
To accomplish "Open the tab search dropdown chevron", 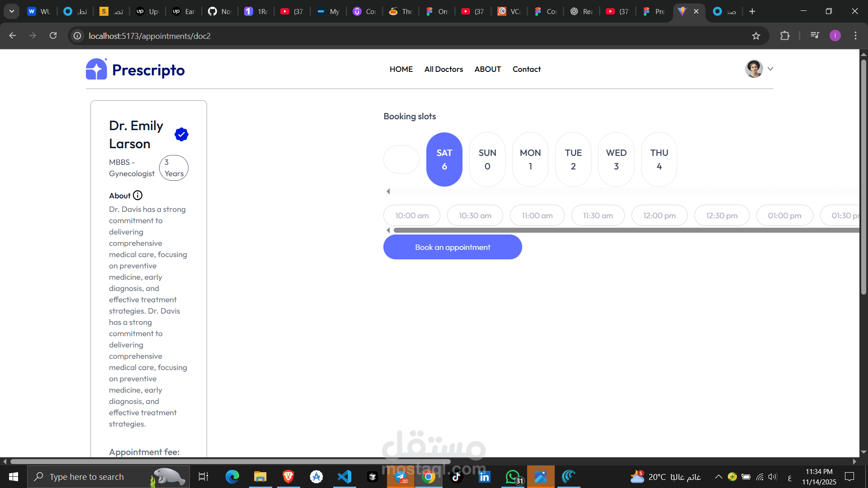I will (12, 11).
